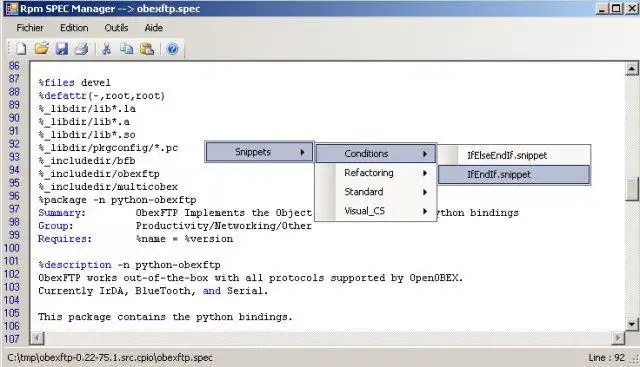Expand the arrow next to Visual_CS
The height and width of the screenshot is (367, 640).
pos(425,211)
